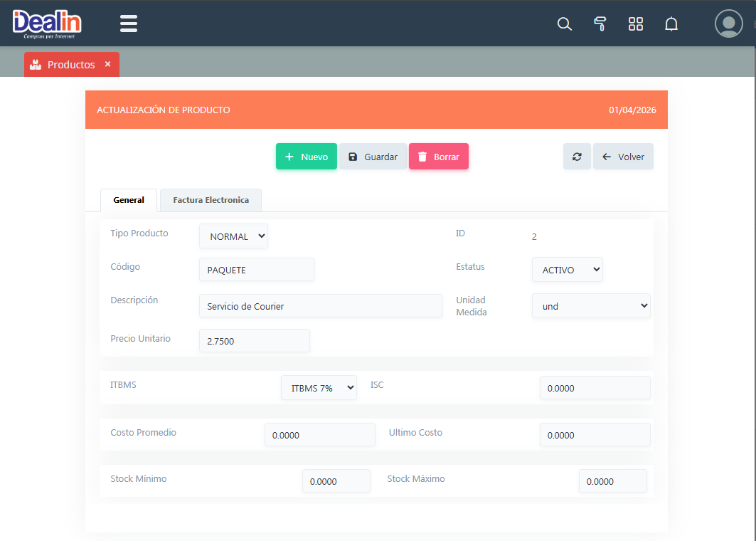Open the paint roller theme icon
The image size is (756, 541).
(x=600, y=24)
